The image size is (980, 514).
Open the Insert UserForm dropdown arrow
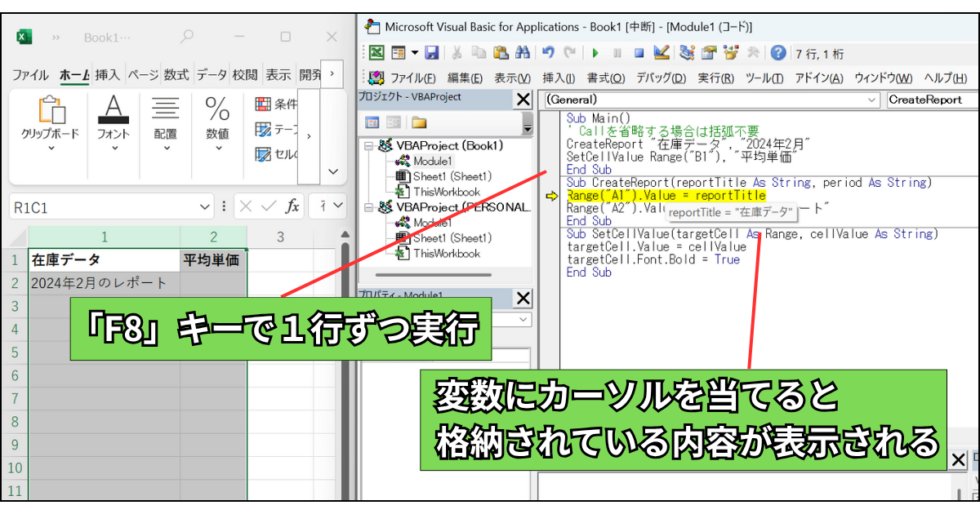[414, 53]
